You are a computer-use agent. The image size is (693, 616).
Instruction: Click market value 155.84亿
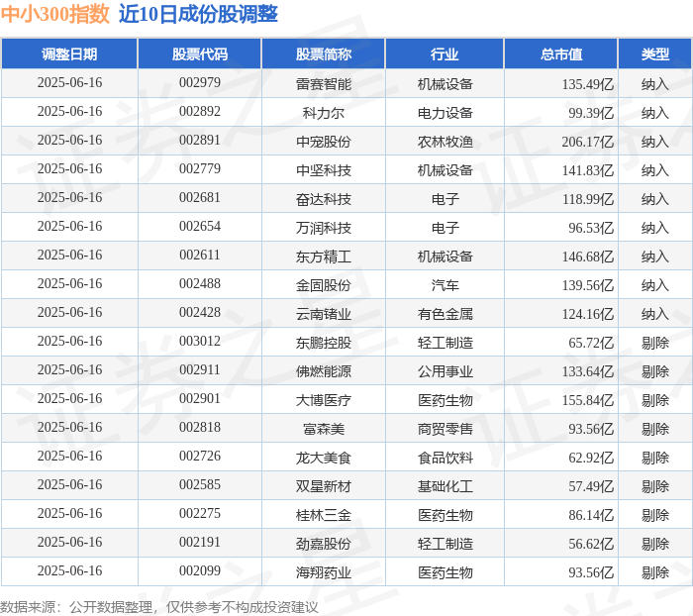click(x=588, y=400)
